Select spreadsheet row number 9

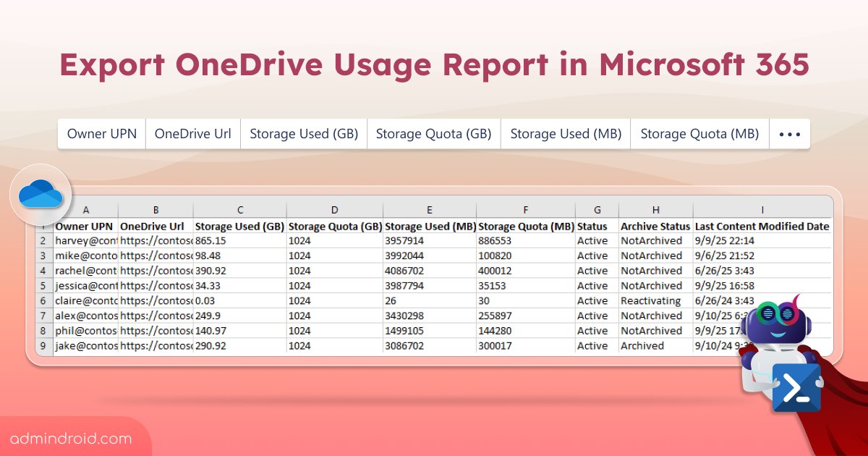[43, 346]
